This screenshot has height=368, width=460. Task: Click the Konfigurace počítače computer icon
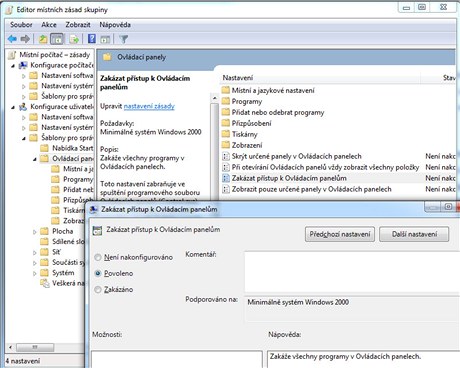(23, 65)
